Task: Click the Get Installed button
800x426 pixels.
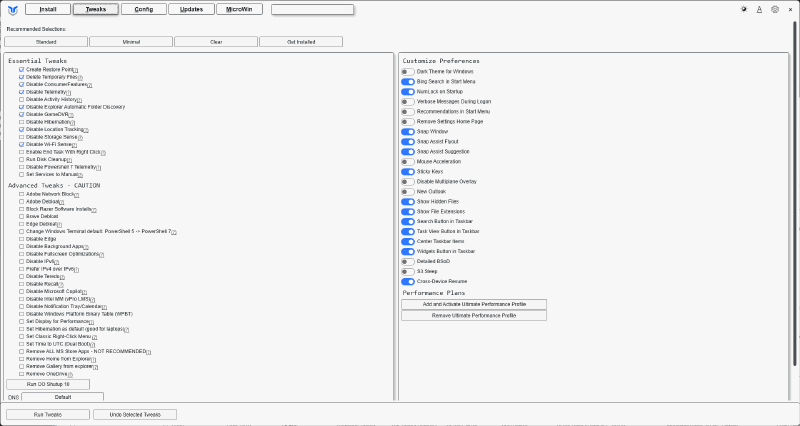Action: pos(301,42)
